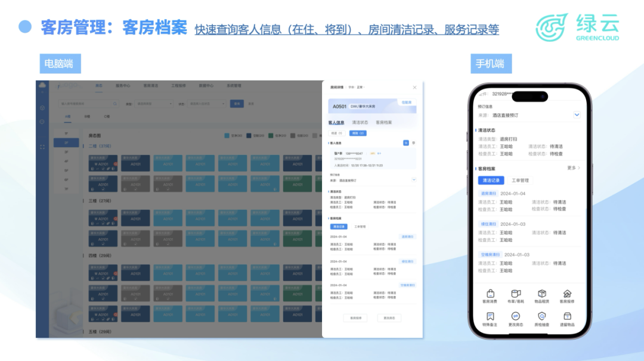
Task: Click 重置 link beside 查询 button
Action: pyautogui.click(x=251, y=104)
